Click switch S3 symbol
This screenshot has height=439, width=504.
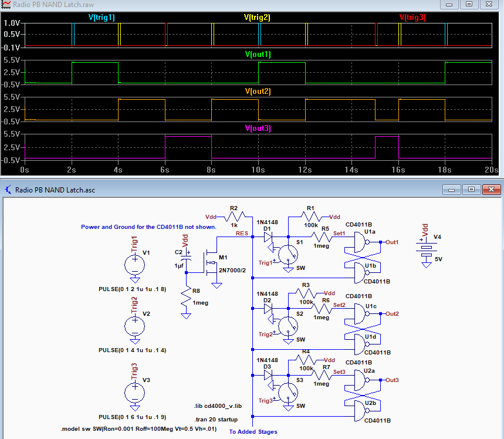pos(288,393)
